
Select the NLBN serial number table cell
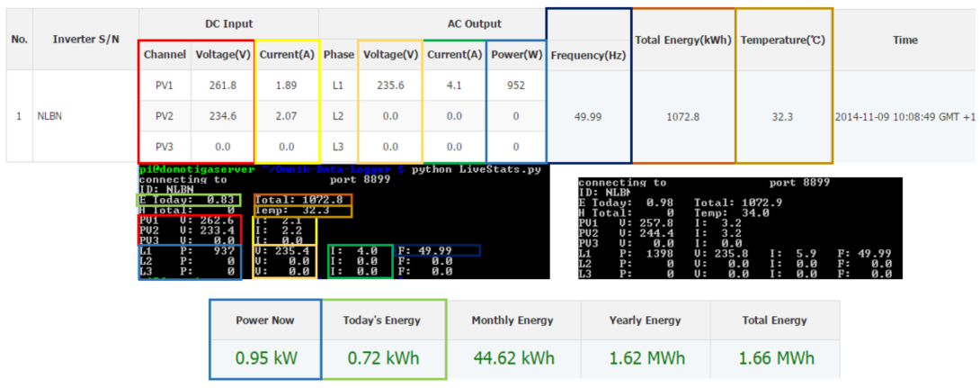[49, 116]
